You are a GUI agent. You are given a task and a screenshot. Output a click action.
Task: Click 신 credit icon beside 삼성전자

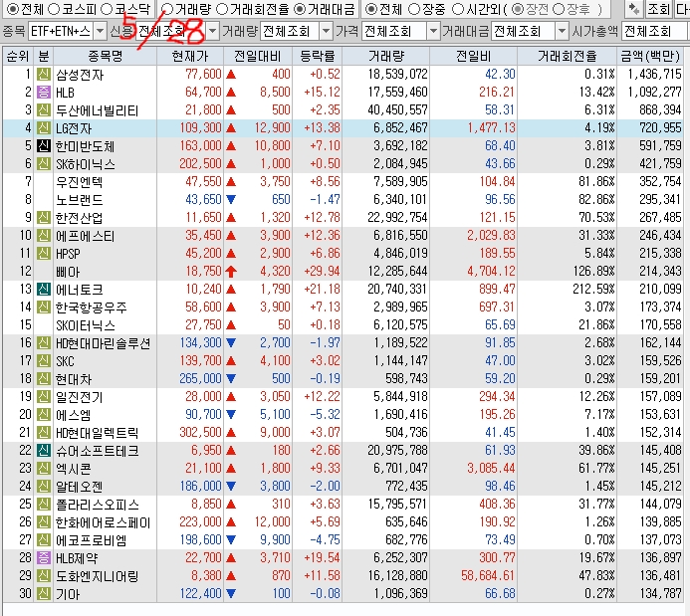tap(44, 75)
